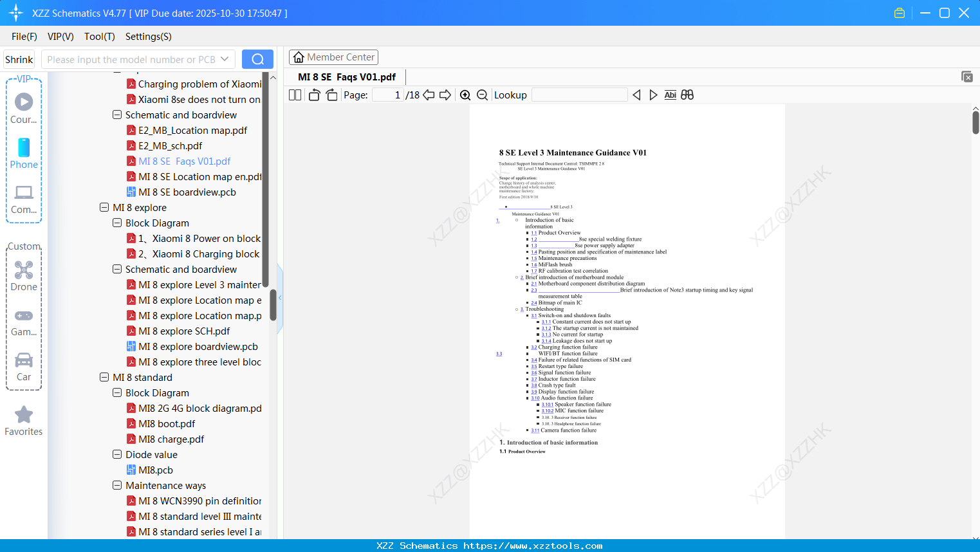Select the Phone category icon
The image size is (980, 552).
tap(24, 154)
